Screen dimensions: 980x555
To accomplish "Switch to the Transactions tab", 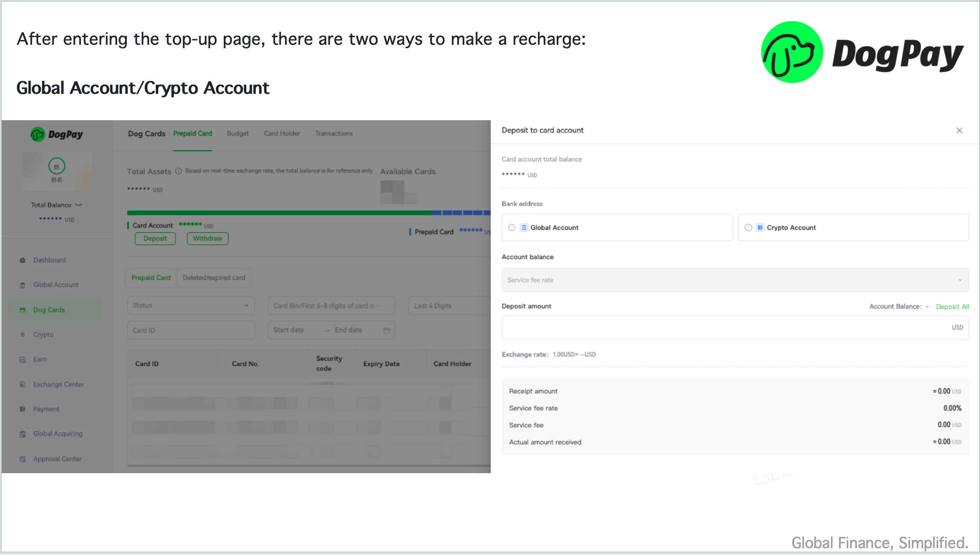I will (x=334, y=133).
